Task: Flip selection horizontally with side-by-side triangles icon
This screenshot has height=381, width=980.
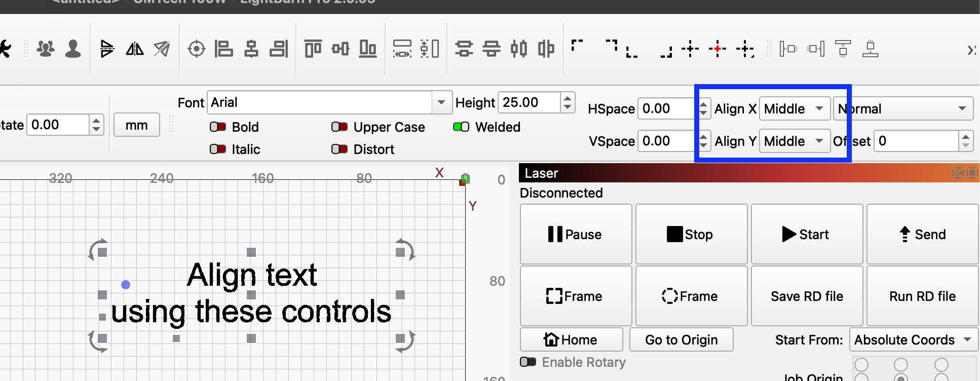Action: [135, 49]
